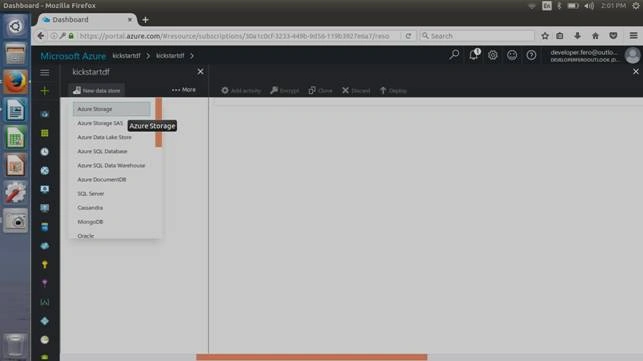Open LibreOffice Calc in the dock
Screen dimensions: 643x361
[16, 137]
